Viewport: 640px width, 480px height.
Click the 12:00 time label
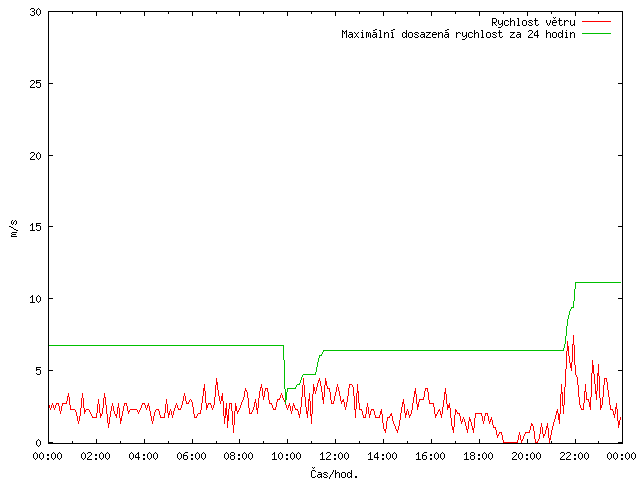[x=334, y=456]
